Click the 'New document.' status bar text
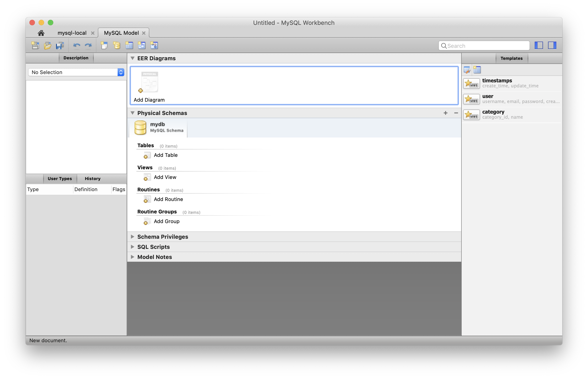588x379 pixels. pos(48,340)
